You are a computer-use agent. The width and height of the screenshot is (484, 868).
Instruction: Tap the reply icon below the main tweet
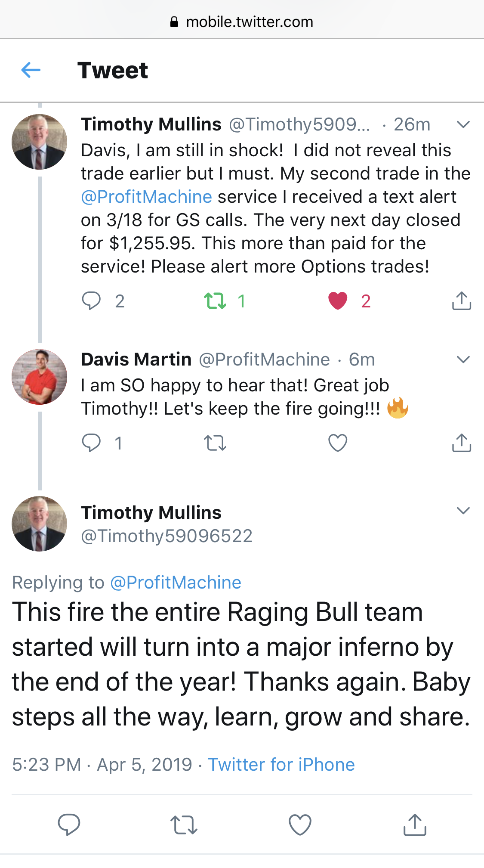click(69, 825)
